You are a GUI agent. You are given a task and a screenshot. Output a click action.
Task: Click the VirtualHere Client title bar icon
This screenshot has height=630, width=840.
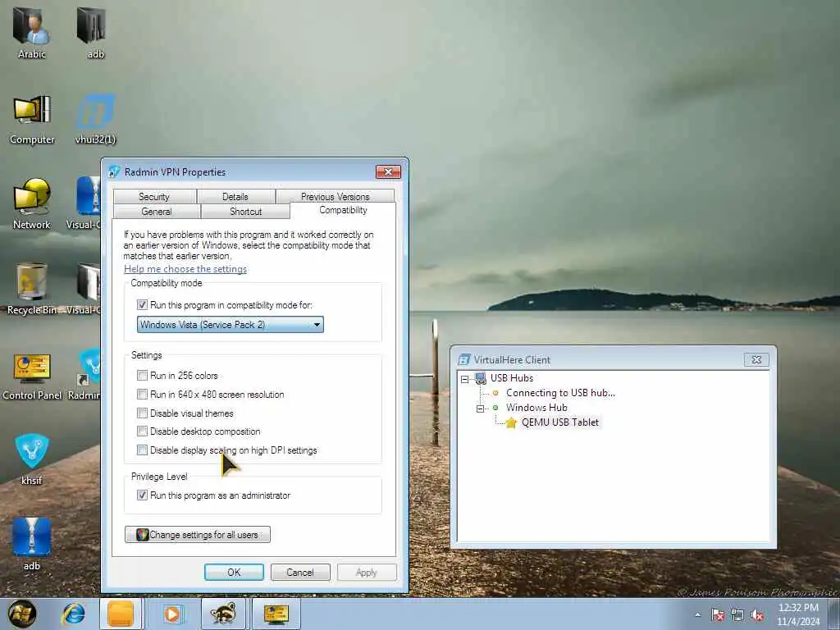pyautogui.click(x=464, y=359)
